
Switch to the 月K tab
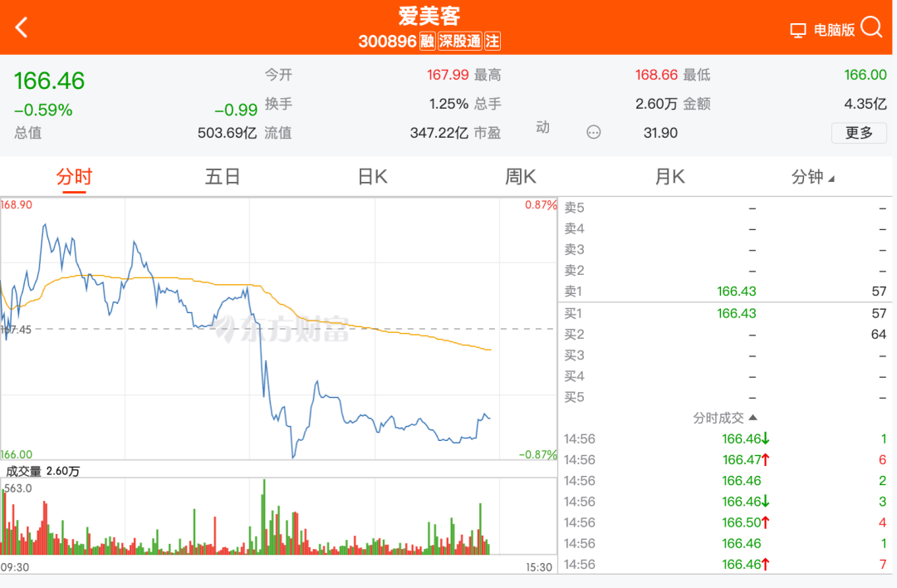coord(669,177)
